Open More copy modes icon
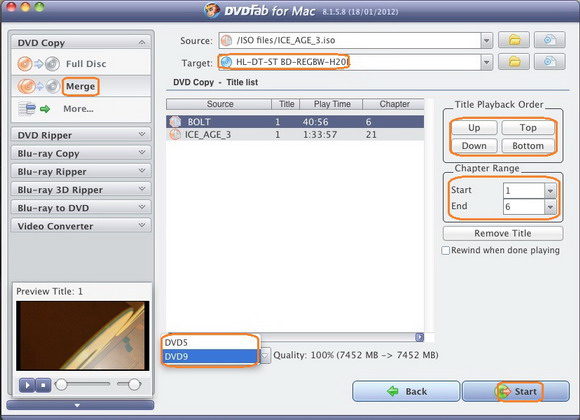 point(34,109)
